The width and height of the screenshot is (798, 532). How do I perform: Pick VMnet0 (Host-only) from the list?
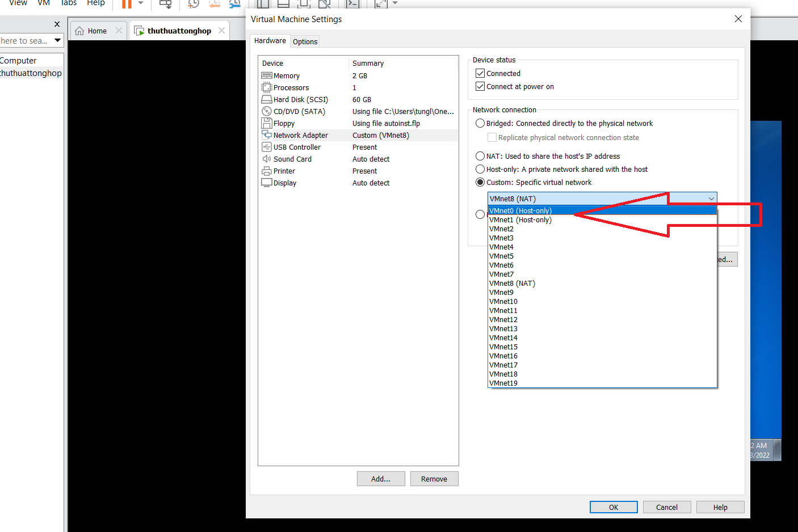520,210
